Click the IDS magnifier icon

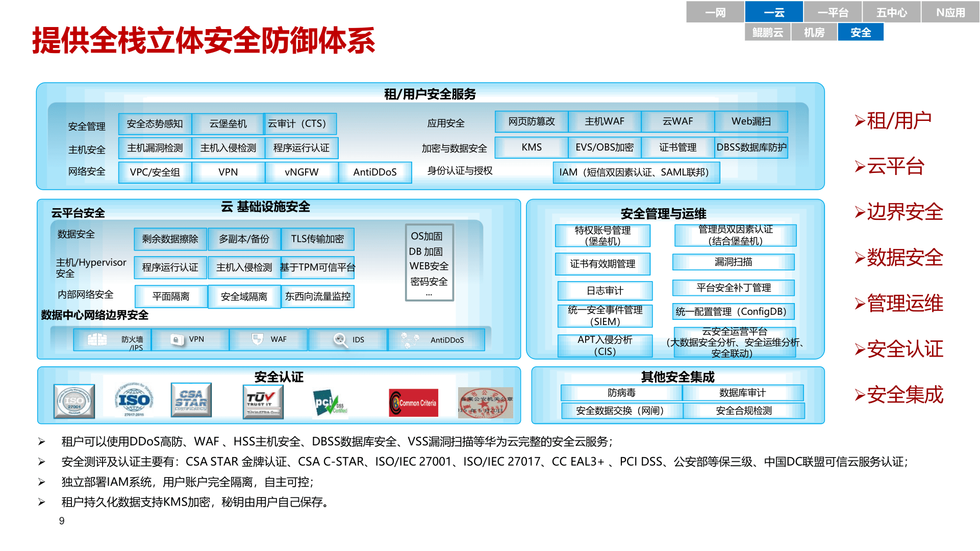(x=340, y=340)
